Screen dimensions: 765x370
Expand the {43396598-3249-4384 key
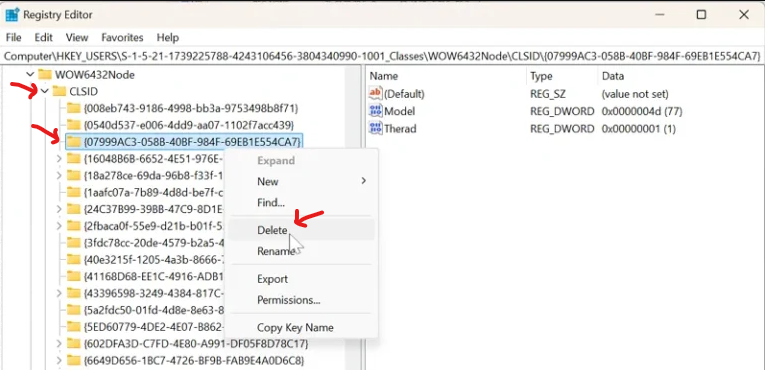(x=59, y=293)
